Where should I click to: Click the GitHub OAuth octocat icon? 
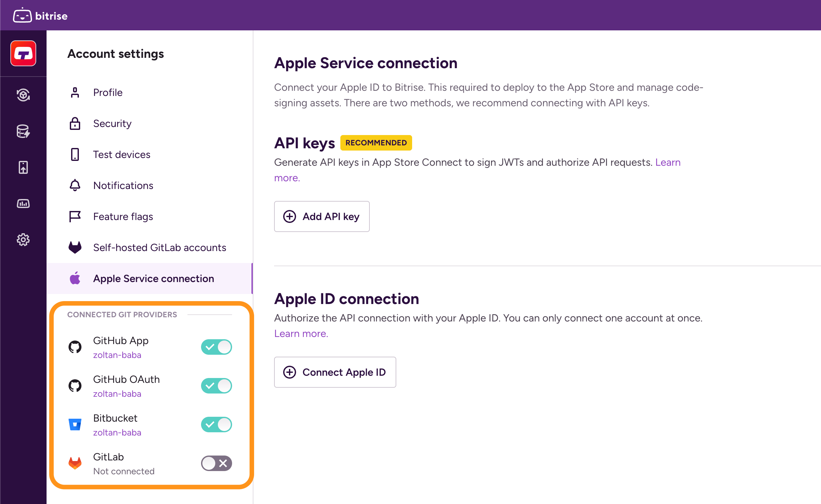(75, 386)
